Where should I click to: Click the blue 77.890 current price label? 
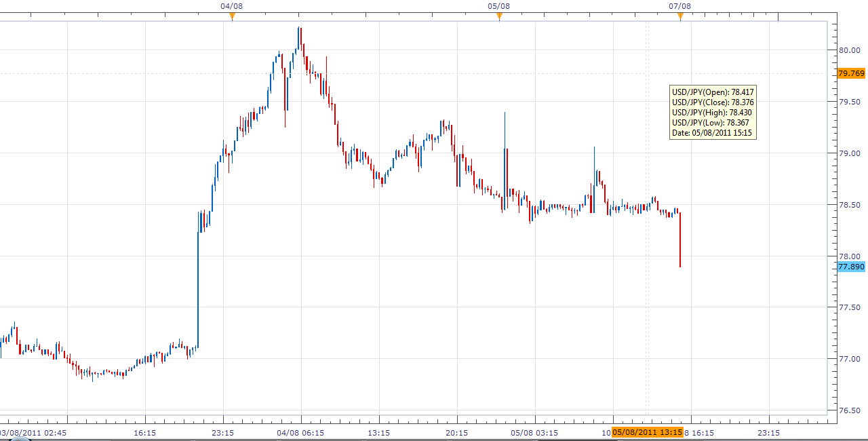(852, 267)
